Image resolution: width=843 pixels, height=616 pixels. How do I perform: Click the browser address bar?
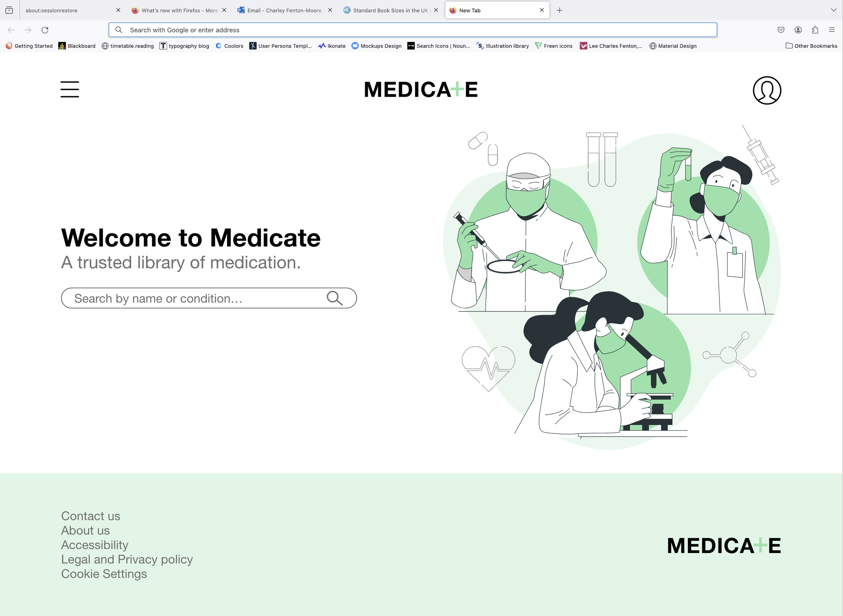413,30
